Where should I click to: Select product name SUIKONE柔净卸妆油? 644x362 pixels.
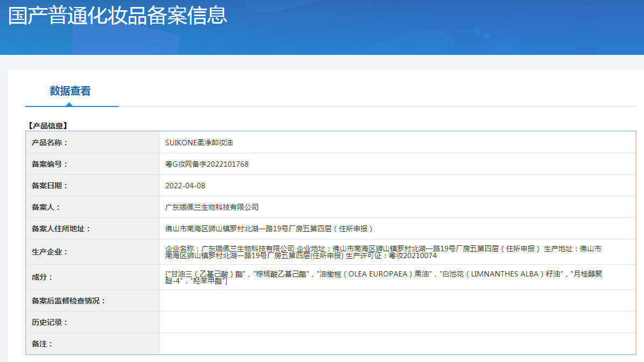(x=199, y=143)
